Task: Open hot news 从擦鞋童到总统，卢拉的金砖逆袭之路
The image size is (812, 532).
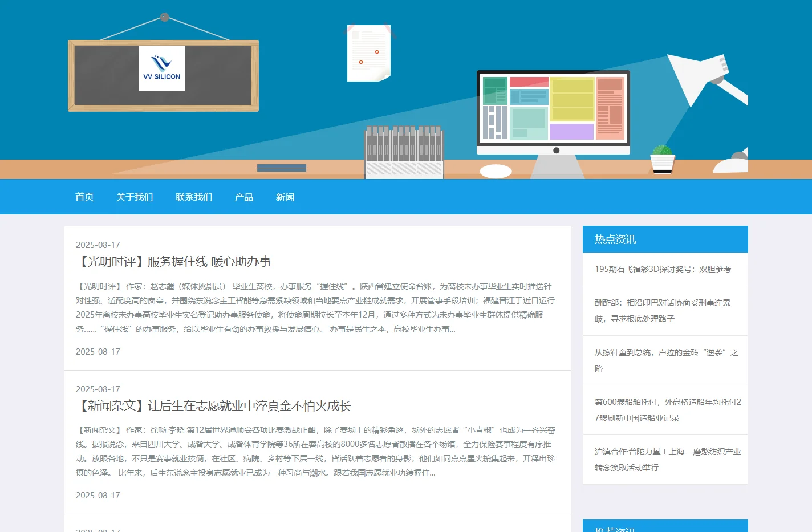Action: coord(667,360)
